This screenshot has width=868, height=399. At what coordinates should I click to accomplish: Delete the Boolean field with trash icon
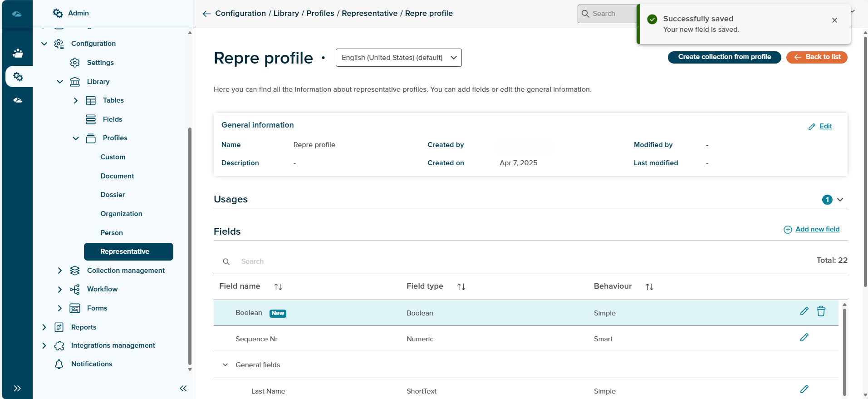pyautogui.click(x=821, y=311)
